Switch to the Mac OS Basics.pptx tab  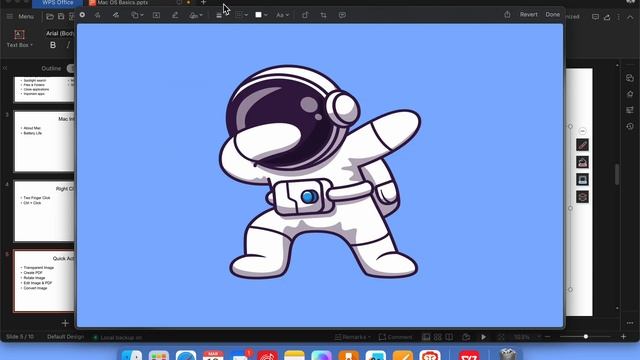click(122, 3)
